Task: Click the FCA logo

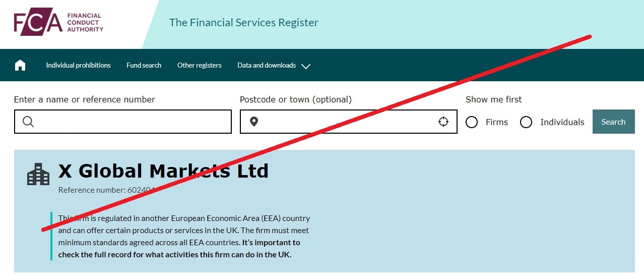Action: click(x=58, y=22)
